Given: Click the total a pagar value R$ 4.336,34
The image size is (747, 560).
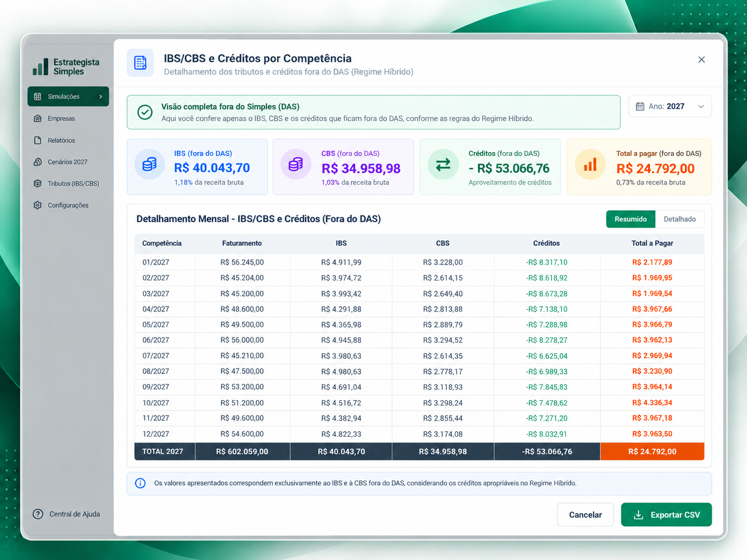Looking at the screenshot, I should coord(652,403).
